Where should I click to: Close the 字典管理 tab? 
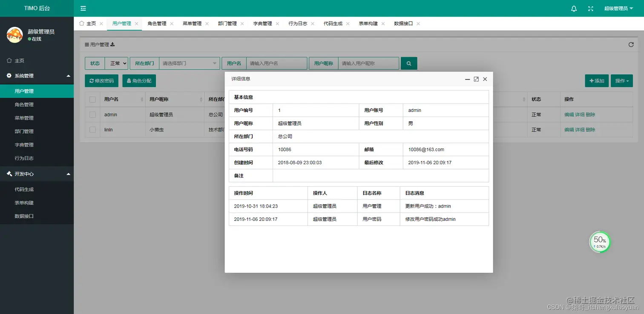pos(277,24)
